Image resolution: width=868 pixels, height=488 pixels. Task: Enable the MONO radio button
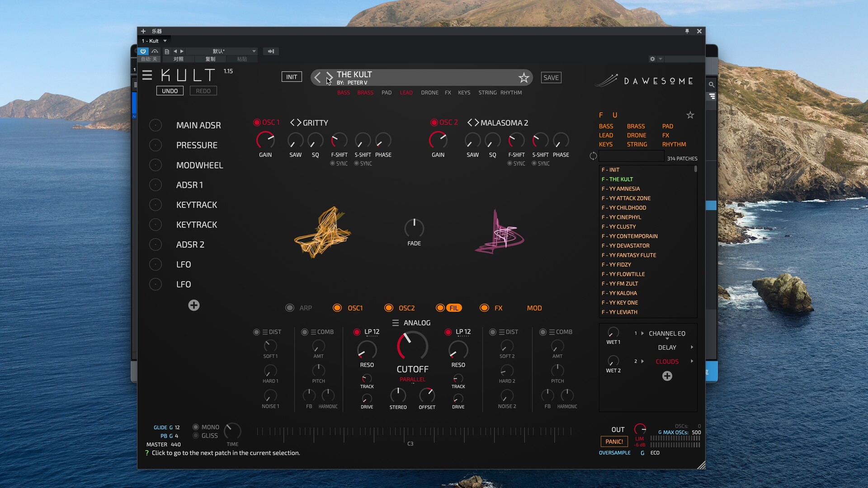pyautogui.click(x=196, y=427)
